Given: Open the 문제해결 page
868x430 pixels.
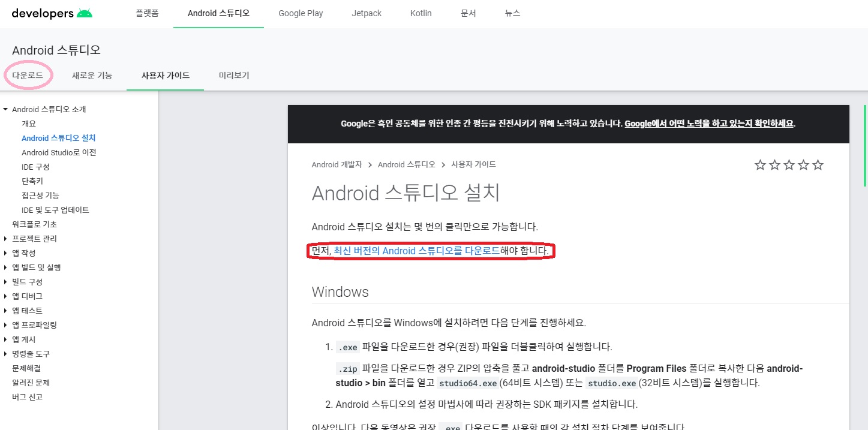Looking at the screenshot, I should tap(26, 368).
